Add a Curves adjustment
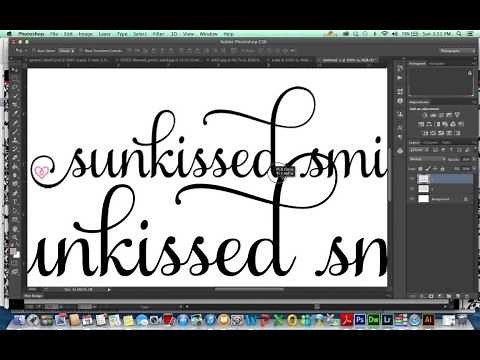Screen dimensions: 480x360 pyautogui.click(x=441, y=115)
